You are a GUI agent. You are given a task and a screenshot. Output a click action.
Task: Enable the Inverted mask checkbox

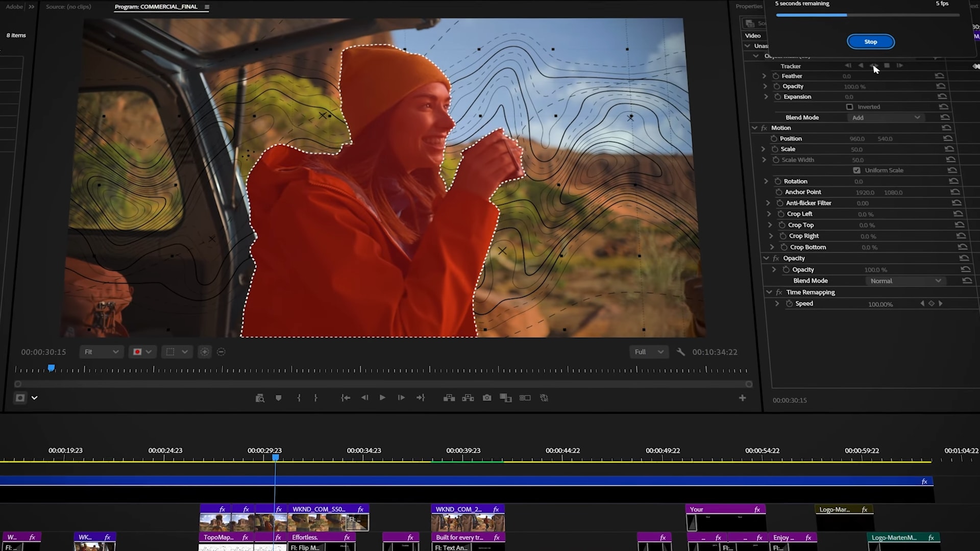[x=849, y=107]
